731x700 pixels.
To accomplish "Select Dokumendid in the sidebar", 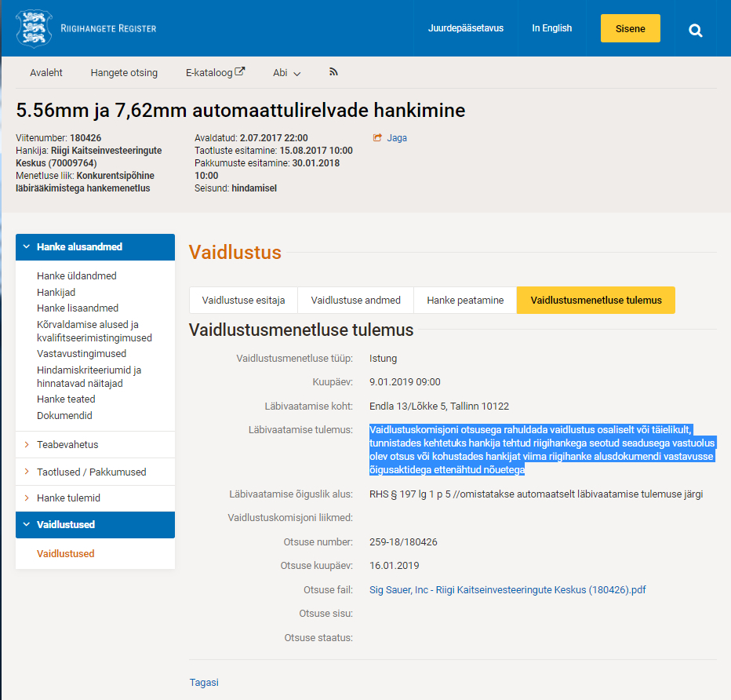I will pyautogui.click(x=64, y=416).
